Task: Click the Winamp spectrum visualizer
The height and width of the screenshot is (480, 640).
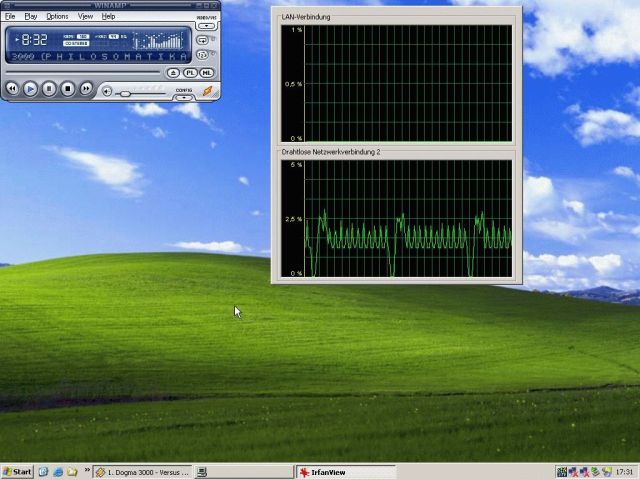Action: tap(158, 40)
